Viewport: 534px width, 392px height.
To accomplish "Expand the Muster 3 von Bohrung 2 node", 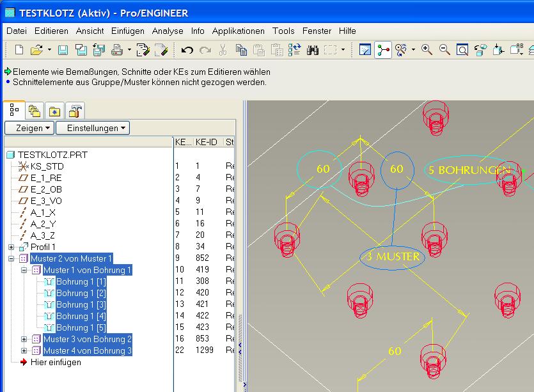I will coord(24,339).
